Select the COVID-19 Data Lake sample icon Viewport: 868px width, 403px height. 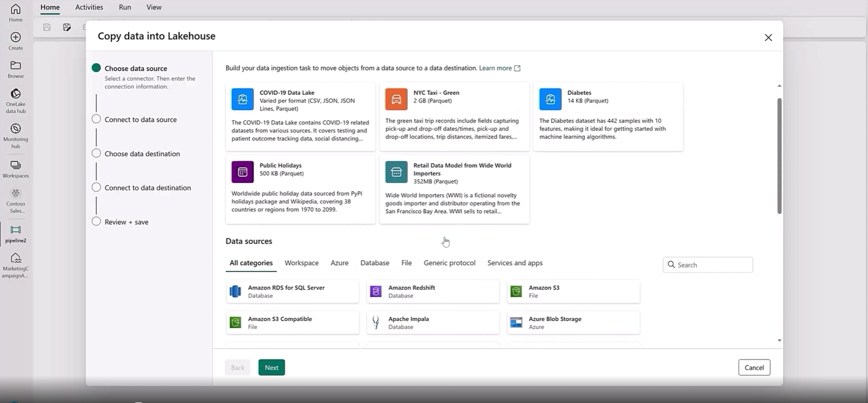(x=242, y=99)
